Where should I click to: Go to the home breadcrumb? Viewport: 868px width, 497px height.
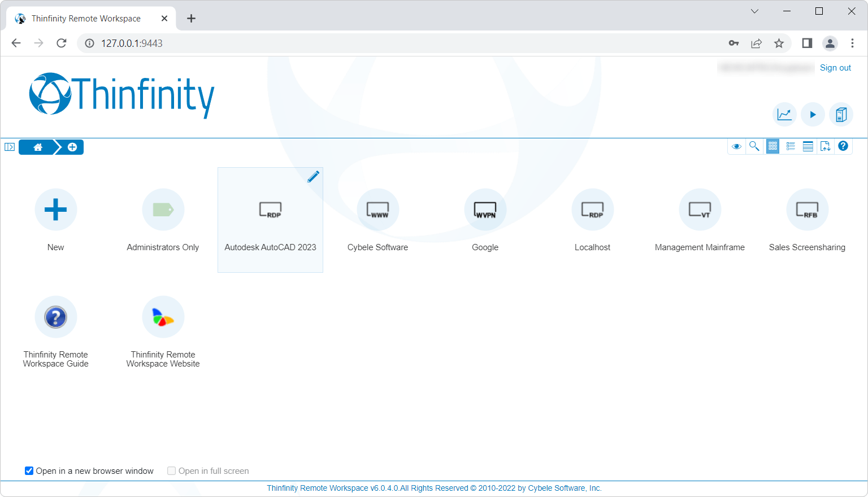click(38, 147)
